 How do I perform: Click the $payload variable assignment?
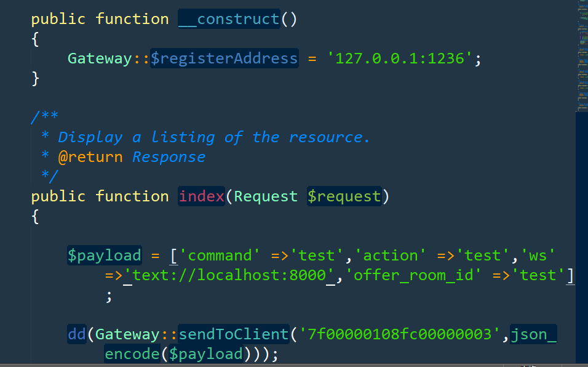(x=105, y=255)
